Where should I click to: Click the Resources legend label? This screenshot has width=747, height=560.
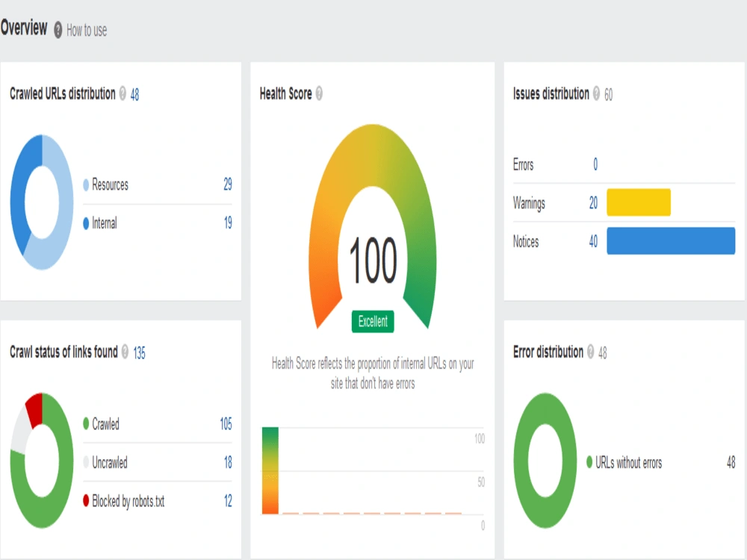(110, 184)
